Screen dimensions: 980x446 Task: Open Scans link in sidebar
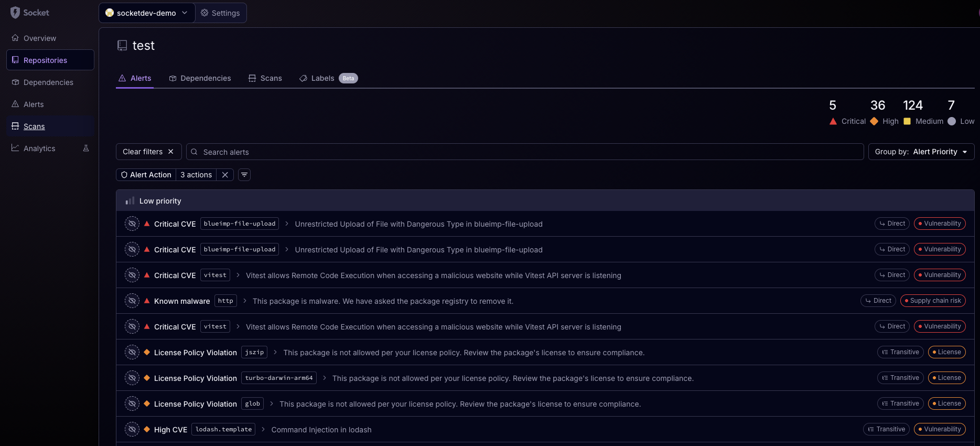click(x=50, y=126)
